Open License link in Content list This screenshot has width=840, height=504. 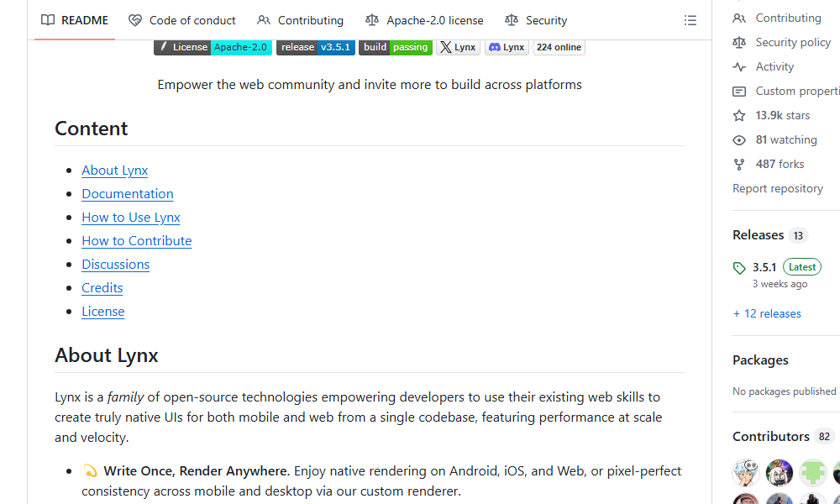point(102,312)
